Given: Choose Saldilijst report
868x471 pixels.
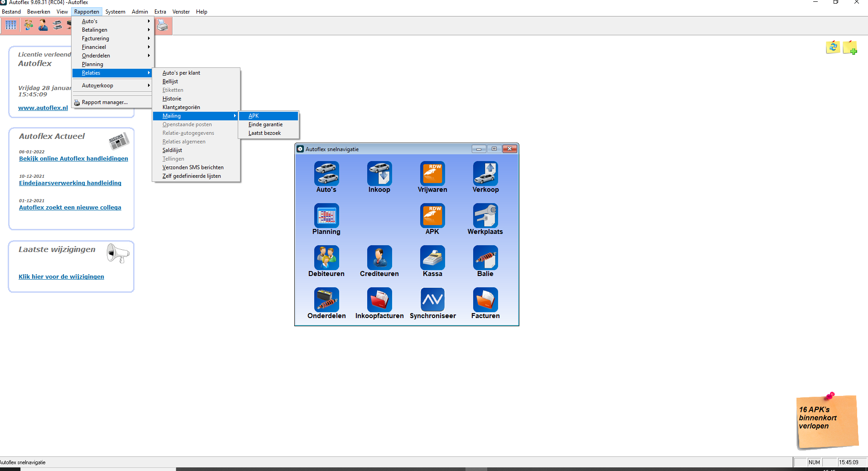Looking at the screenshot, I should (196, 150).
